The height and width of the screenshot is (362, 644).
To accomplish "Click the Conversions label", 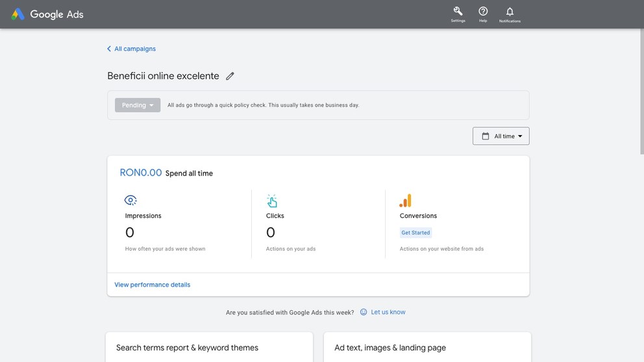I will (418, 216).
